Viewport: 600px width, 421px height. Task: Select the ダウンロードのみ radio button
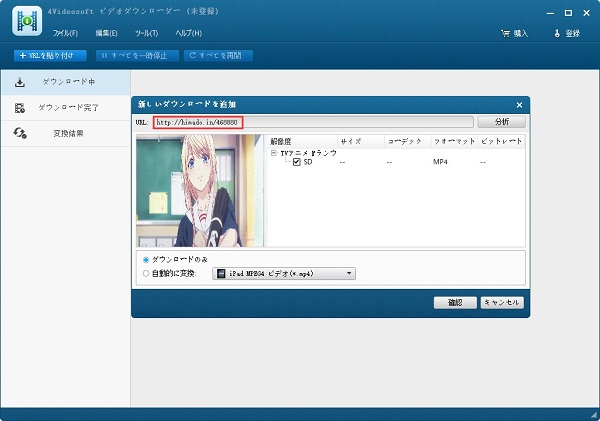(146, 260)
